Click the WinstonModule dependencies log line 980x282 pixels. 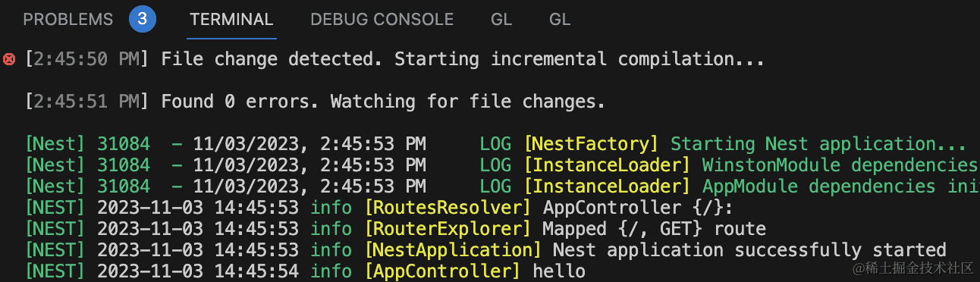[502, 165]
